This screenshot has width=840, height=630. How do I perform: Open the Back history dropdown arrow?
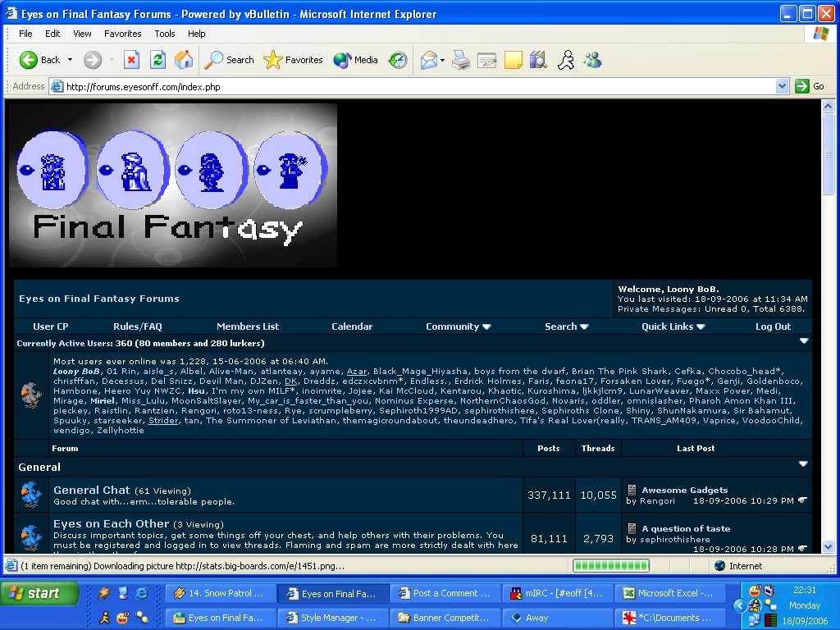click(x=71, y=60)
